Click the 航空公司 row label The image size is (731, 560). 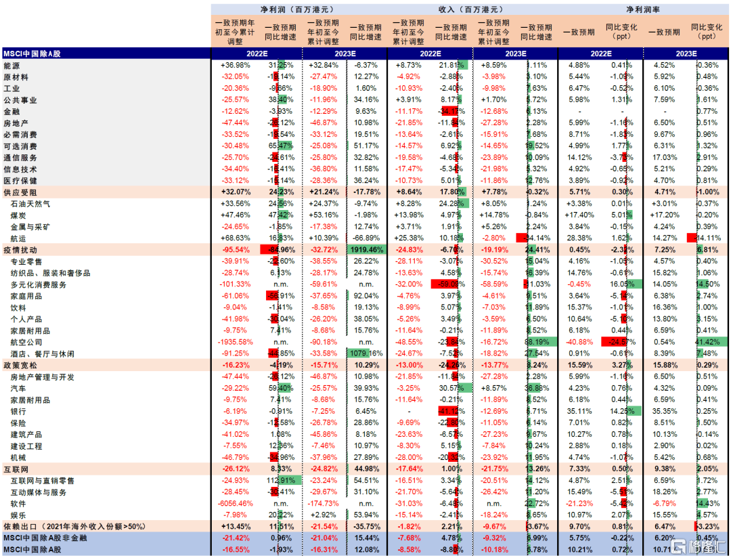tap(26, 342)
